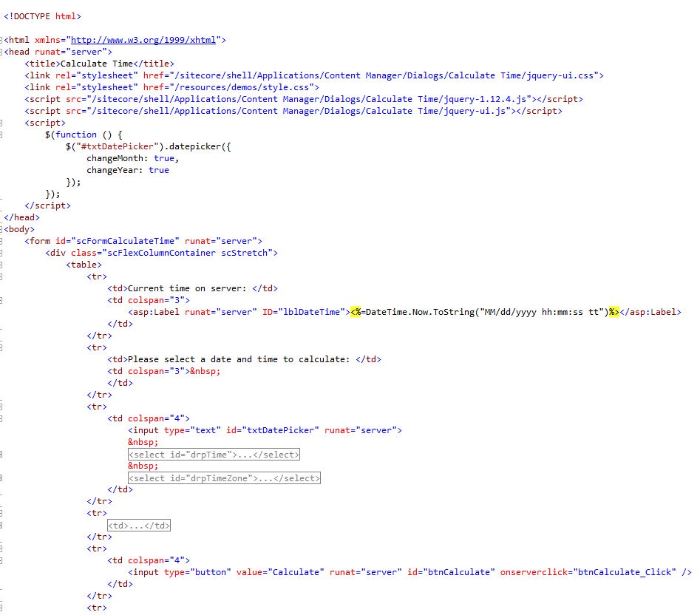Place cursor in txtDatePicker id attribute value
The width and height of the screenshot is (700, 615).
coord(280,430)
